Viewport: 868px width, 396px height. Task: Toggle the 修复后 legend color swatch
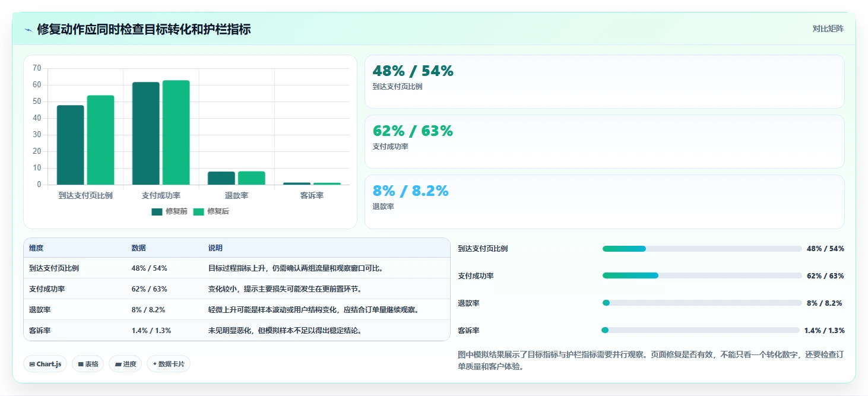198,211
